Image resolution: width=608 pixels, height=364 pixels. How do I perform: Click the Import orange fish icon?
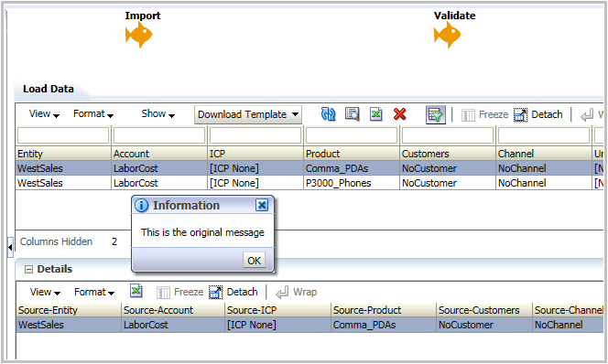click(139, 35)
